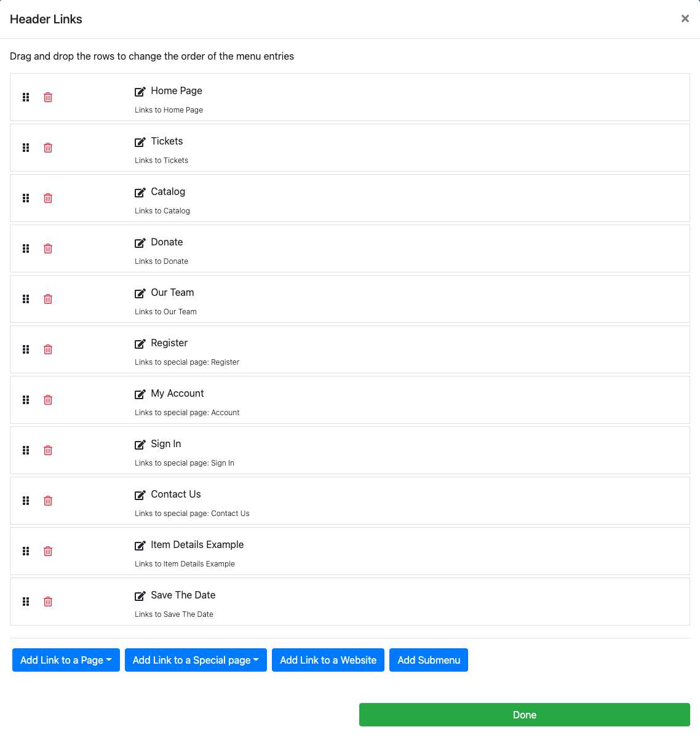Screen dimensions: 700x743
Task: Click drag handle on Sign In row
Action: pos(26,450)
